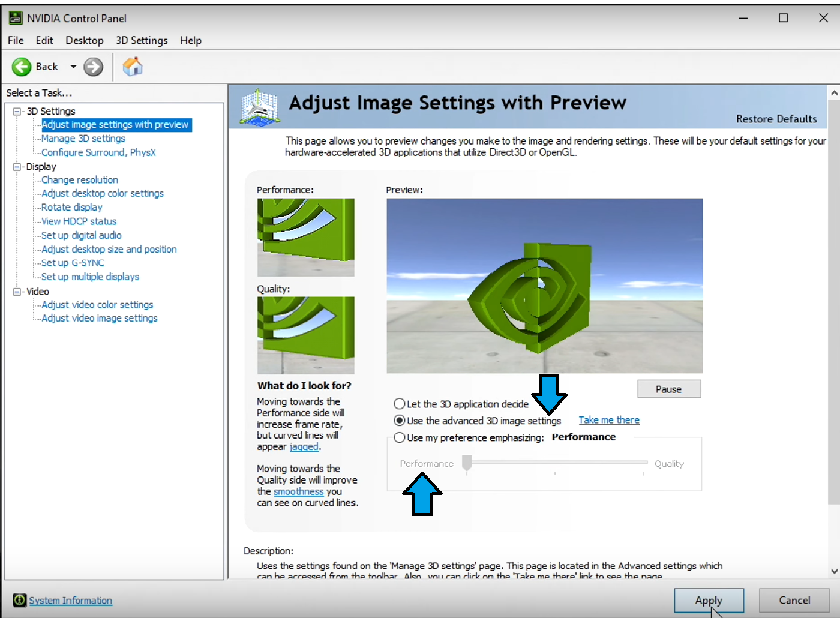Select 'Adjust image settings with preview' task

pyautogui.click(x=115, y=125)
